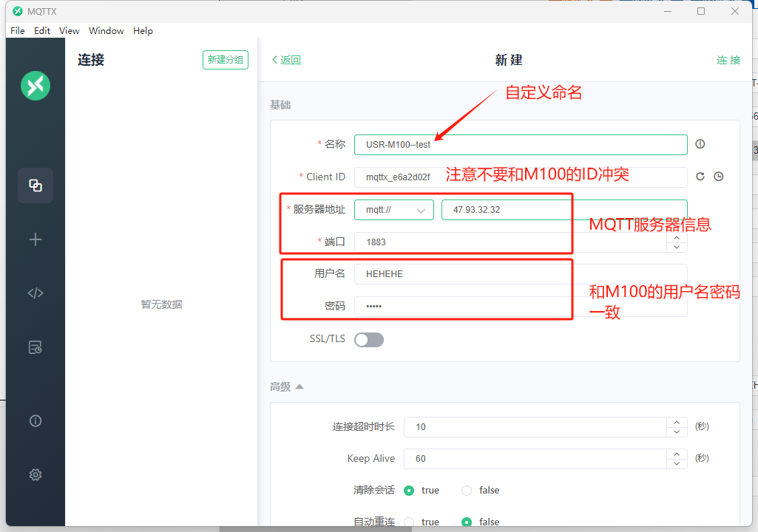758x532 pixels.
Task: Click the 连接 connect button
Action: click(728, 60)
